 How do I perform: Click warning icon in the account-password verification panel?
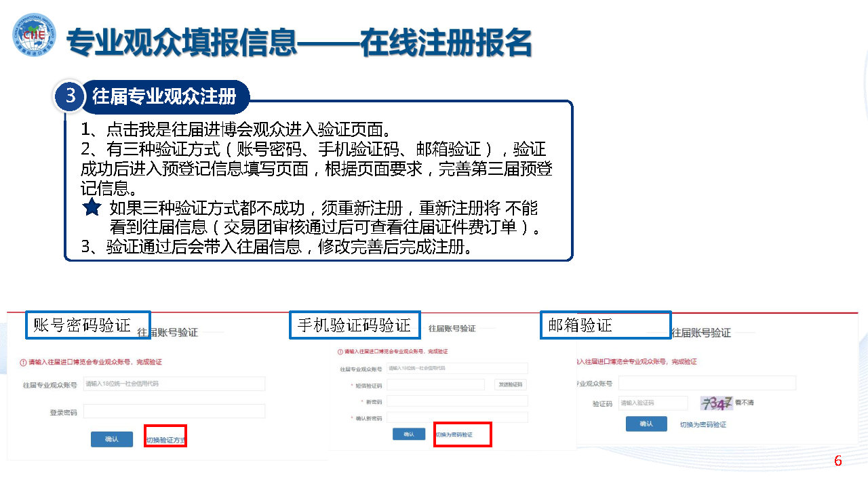click(23, 362)
